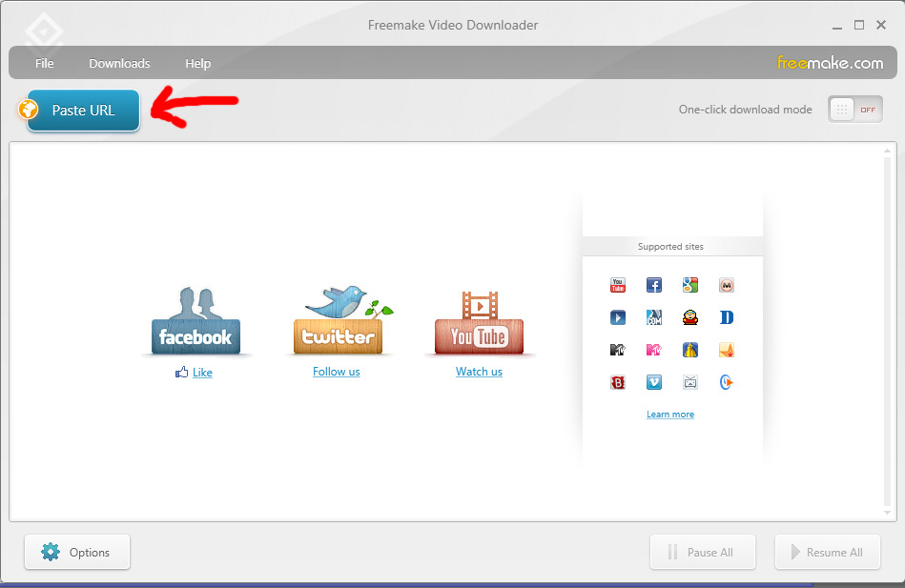The image size is (905, 588).
Task: Click the red B site icon
Action: [x=618, y=382]
